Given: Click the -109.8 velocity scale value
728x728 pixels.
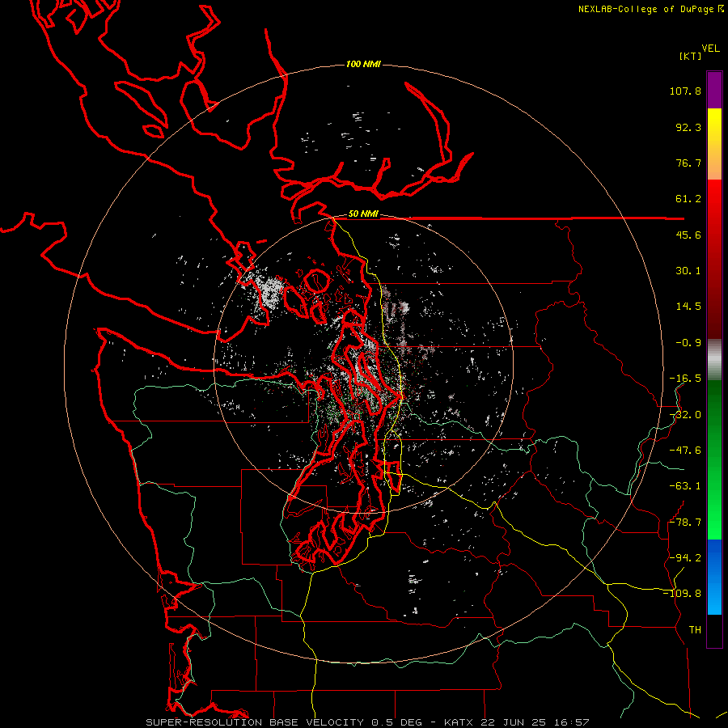Looking at the screenshot, I should click(x=682, y=594).
